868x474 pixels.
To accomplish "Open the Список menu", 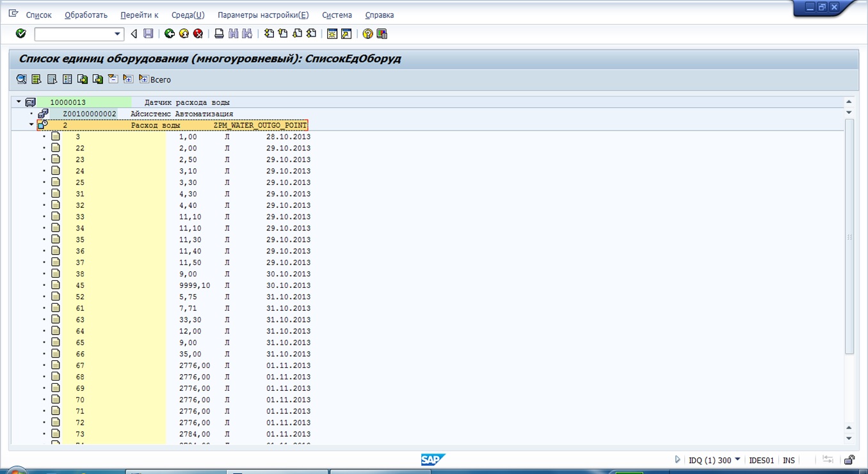I will (39, 15).
